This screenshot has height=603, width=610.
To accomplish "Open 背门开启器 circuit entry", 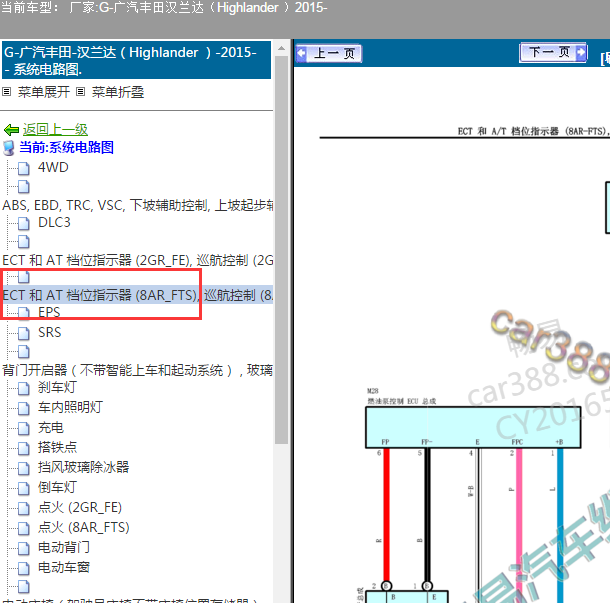I will pyautogui.click(x=137, y=370).
